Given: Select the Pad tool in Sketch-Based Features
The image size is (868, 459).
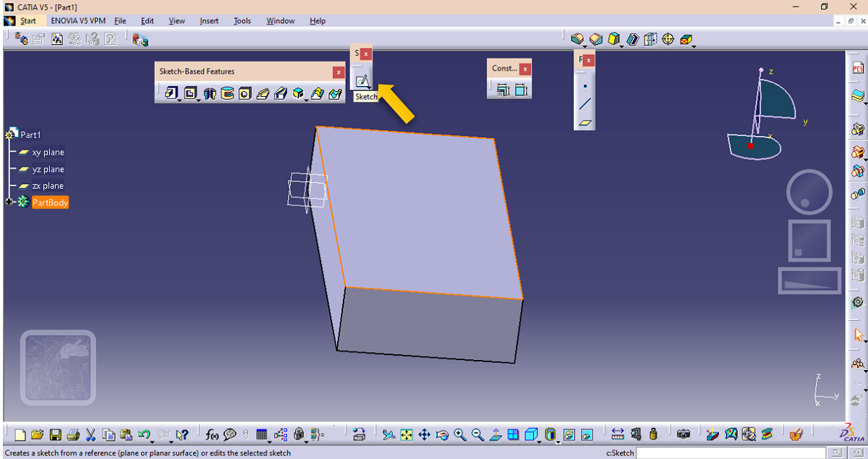Looking at the screenshot, I should tap(170, 93).
